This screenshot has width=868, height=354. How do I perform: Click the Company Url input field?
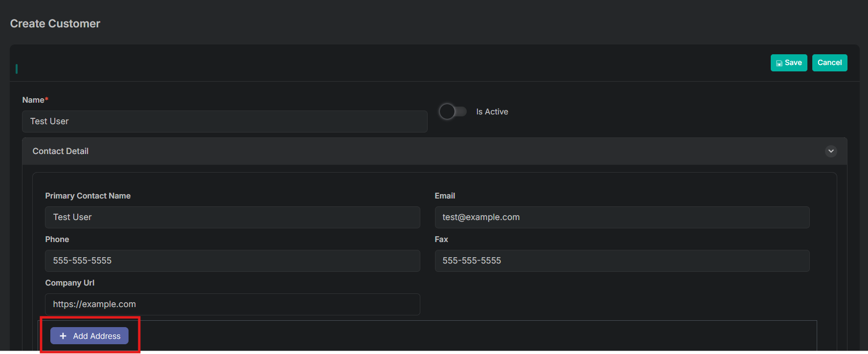233,304
